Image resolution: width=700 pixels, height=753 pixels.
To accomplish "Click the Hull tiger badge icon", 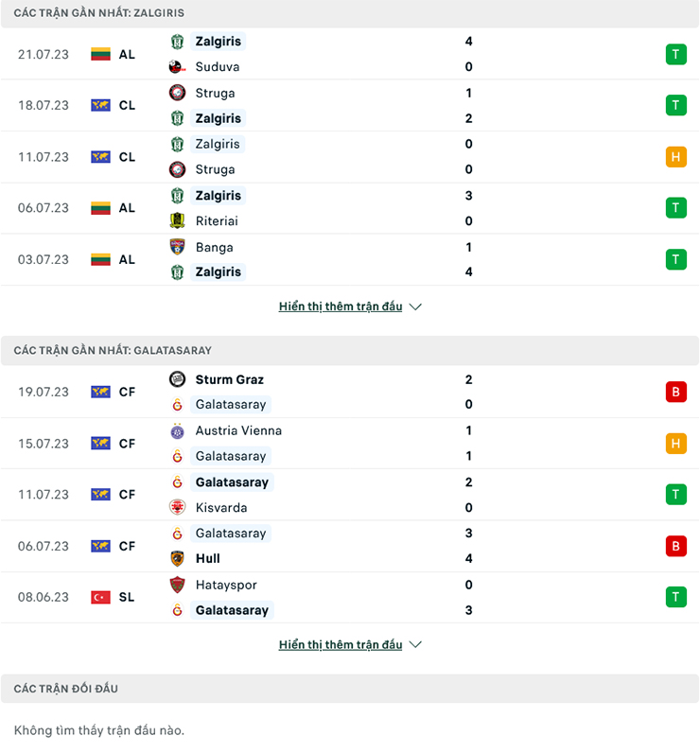I will point(177,558).
